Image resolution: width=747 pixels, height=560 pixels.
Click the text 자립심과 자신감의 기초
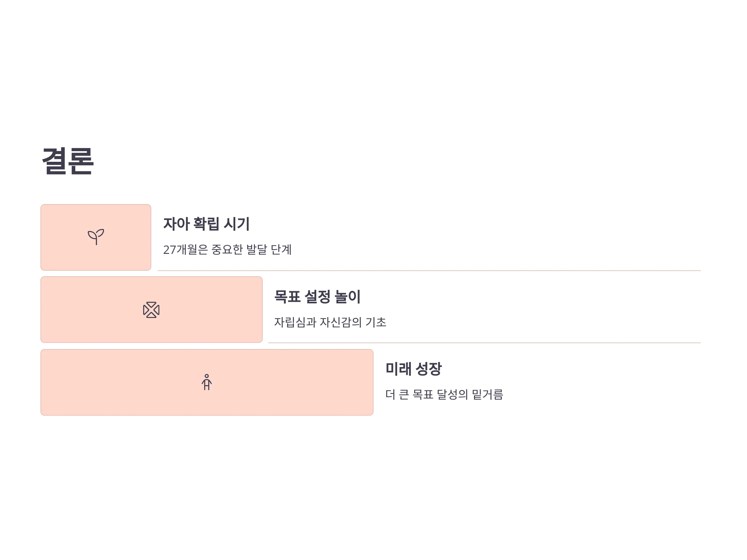[x=330, y=322]
